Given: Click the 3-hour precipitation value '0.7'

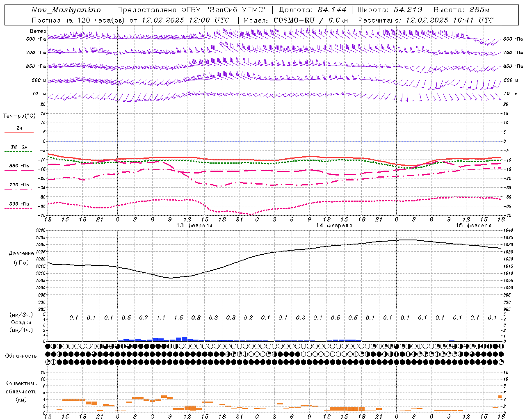Looking at the screenshot, I should (x=144, y=317).
